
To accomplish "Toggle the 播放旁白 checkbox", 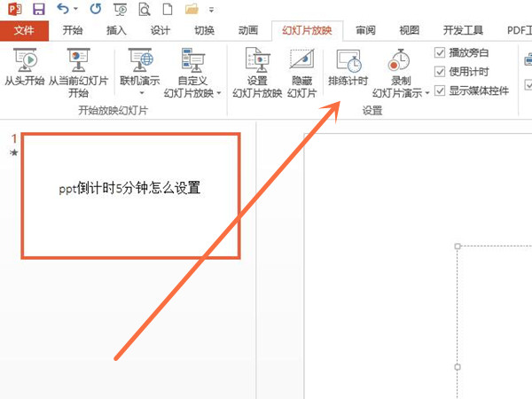I will pos(441,53).
